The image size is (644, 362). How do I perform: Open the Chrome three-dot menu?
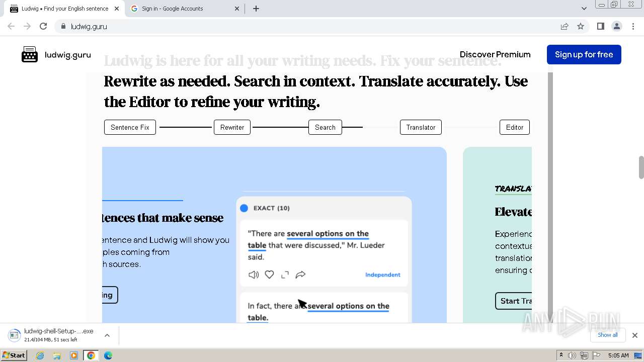(x=633, y=26)
